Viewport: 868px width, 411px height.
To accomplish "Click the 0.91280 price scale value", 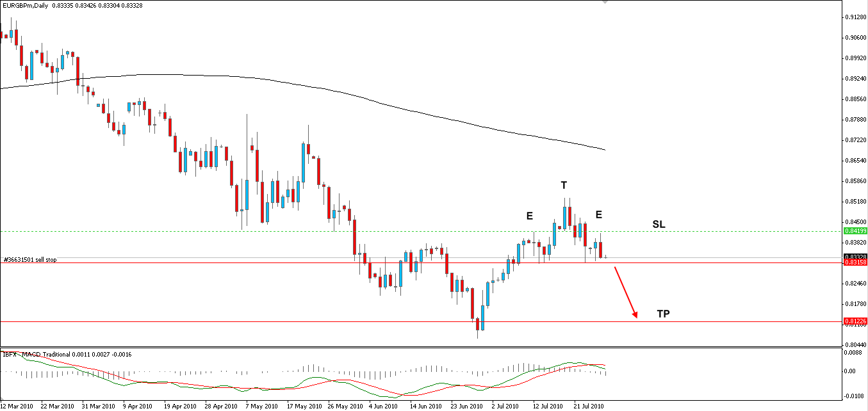I will pos(856,17).
